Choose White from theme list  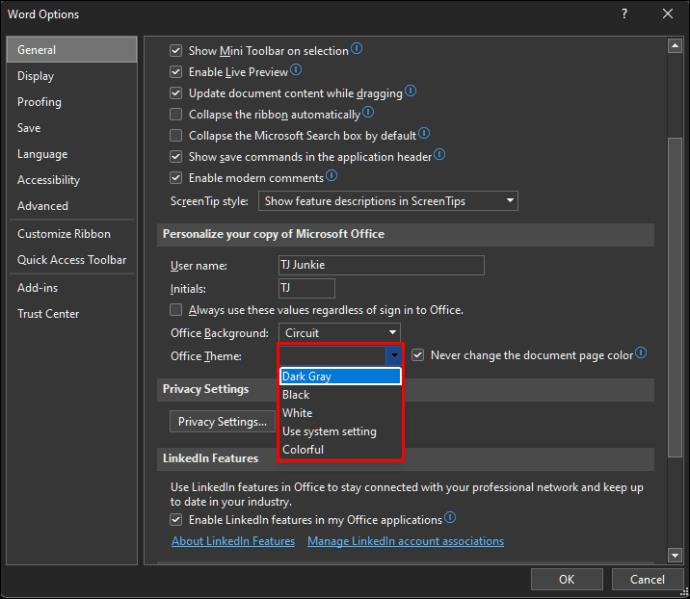coord(340,413)
